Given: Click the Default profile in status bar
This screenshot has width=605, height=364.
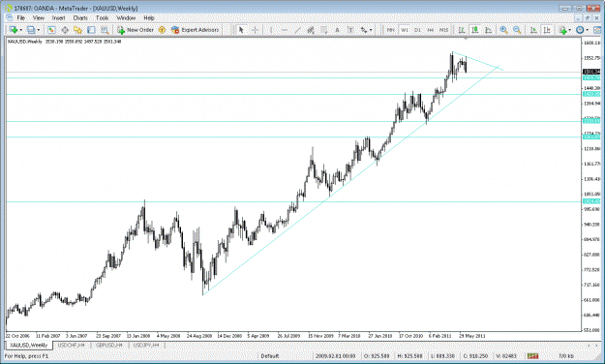Looking at the screenshot, I should tap(270, 356).
